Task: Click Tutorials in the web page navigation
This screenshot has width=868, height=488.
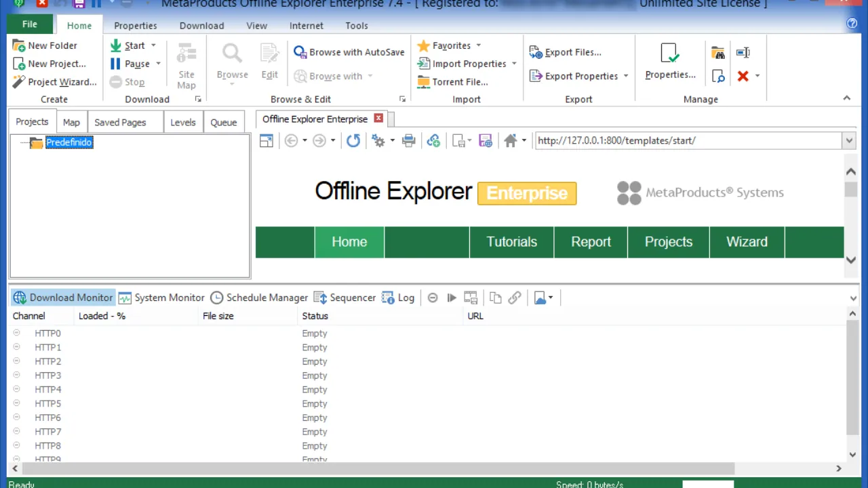Action: [512, 242]
